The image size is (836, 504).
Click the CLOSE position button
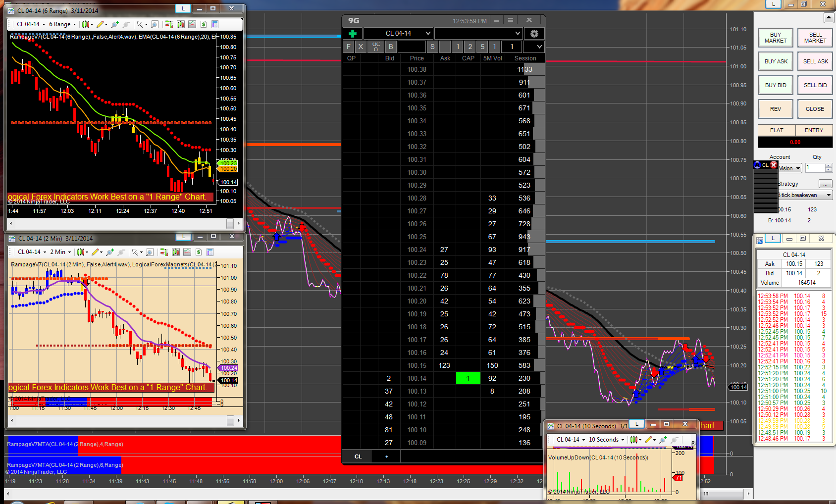[815, 109]
